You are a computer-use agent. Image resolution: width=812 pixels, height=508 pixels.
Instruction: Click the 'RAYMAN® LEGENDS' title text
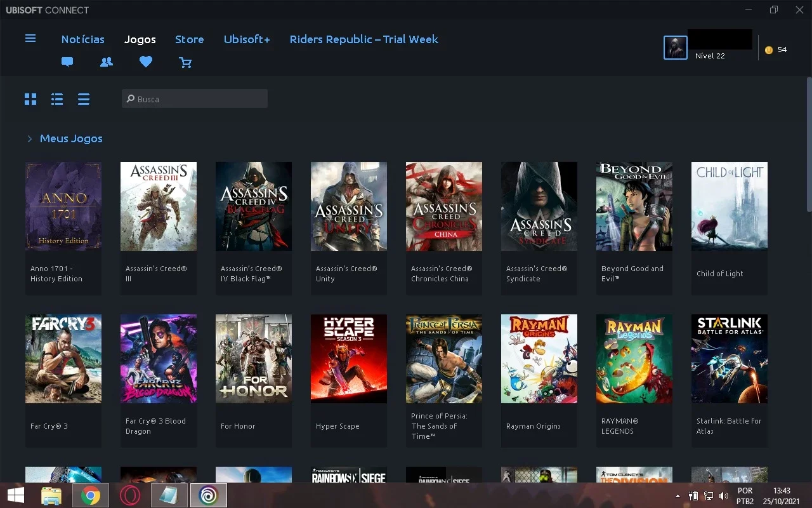click(x=620, y=426)
